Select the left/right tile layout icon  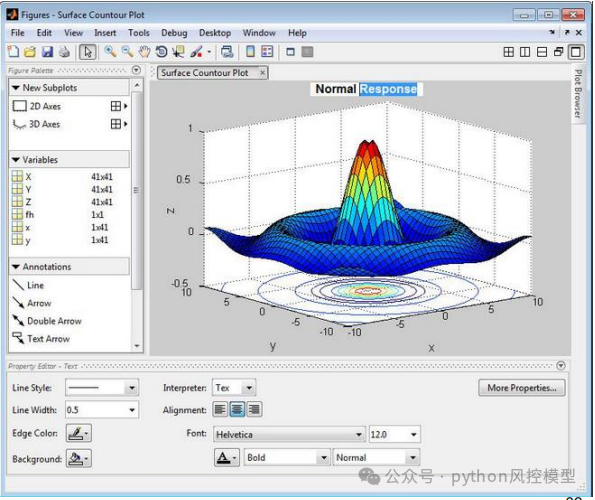pyautogui.click(x=525, y=52)
